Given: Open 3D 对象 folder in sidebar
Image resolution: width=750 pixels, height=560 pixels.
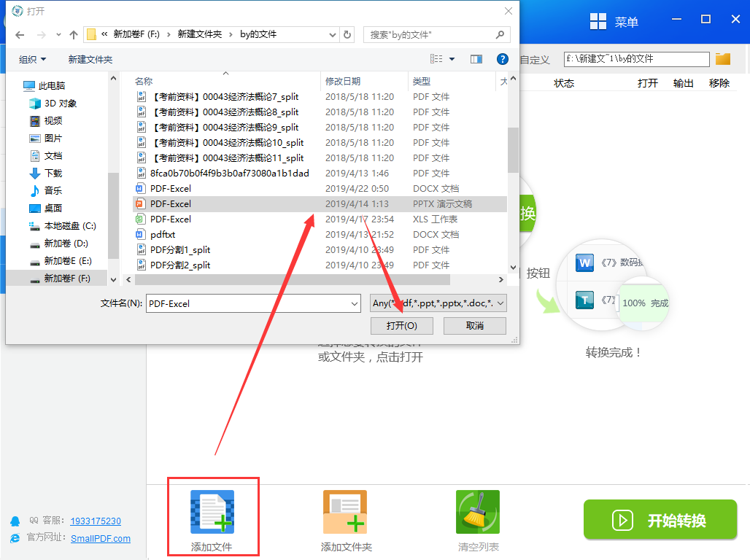Looking at the screenshot, I should click(53, 104).
